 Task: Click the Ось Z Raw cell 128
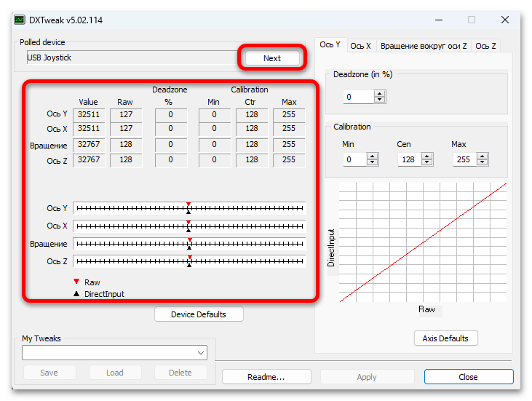(x=126, y=160)
